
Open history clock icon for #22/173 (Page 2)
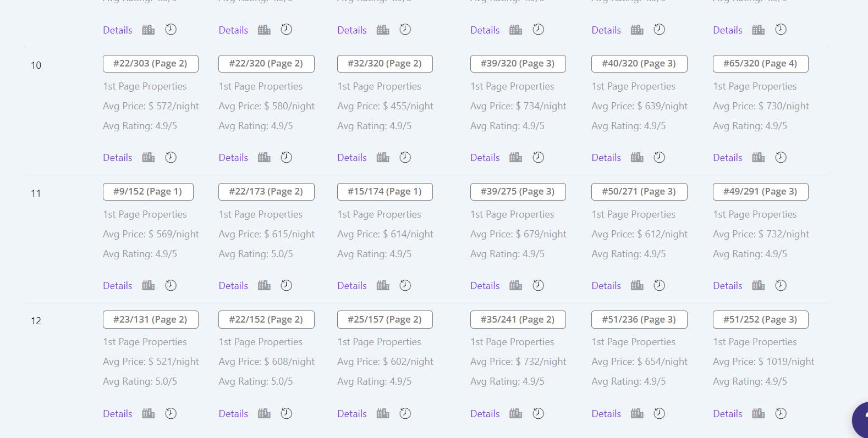(287, 285)
